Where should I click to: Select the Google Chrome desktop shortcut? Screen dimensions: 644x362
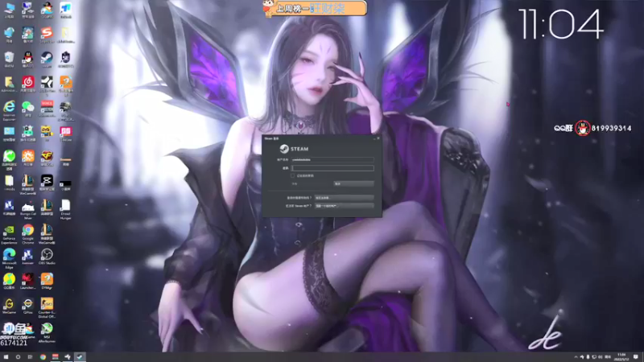(28, 234)
